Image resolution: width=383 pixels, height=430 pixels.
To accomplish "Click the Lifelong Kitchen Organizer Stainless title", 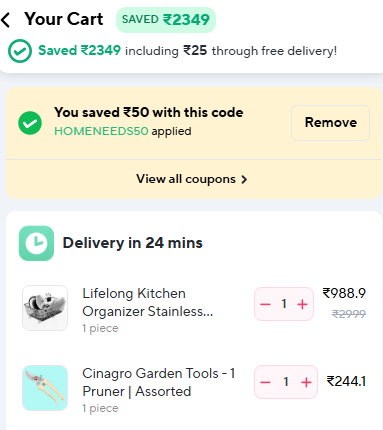I will (148, 302).
